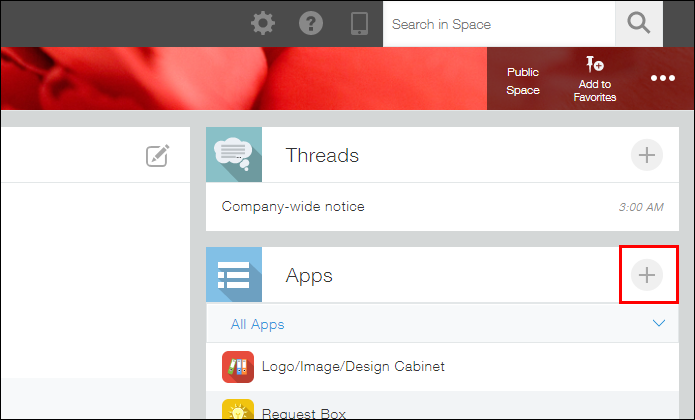Add space to Favorites

click(595, 79)
